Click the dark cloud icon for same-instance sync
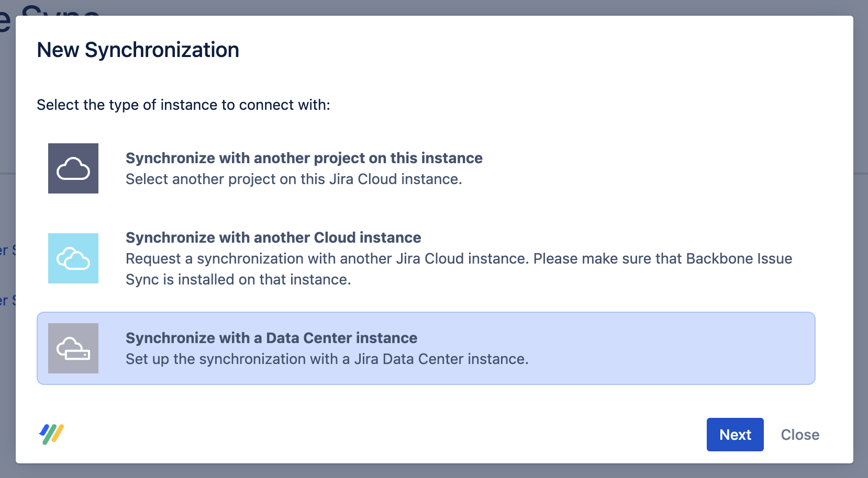This screenshot has height=478, width=868. [73, 168]
